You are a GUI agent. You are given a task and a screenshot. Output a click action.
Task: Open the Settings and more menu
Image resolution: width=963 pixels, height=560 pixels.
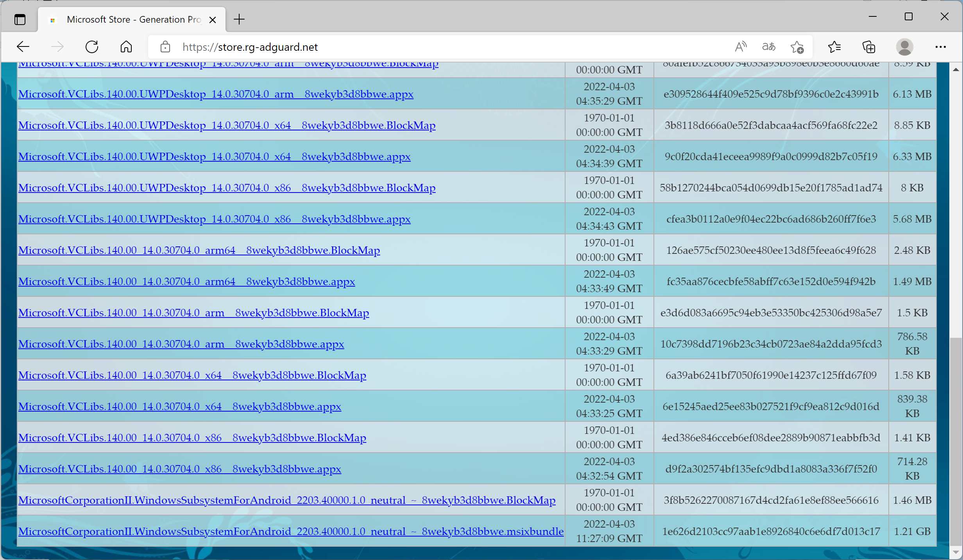[940, 47]
